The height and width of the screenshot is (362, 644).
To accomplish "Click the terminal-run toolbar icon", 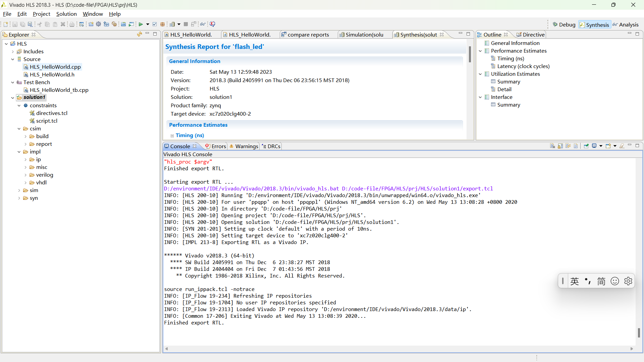I will 131,24.
